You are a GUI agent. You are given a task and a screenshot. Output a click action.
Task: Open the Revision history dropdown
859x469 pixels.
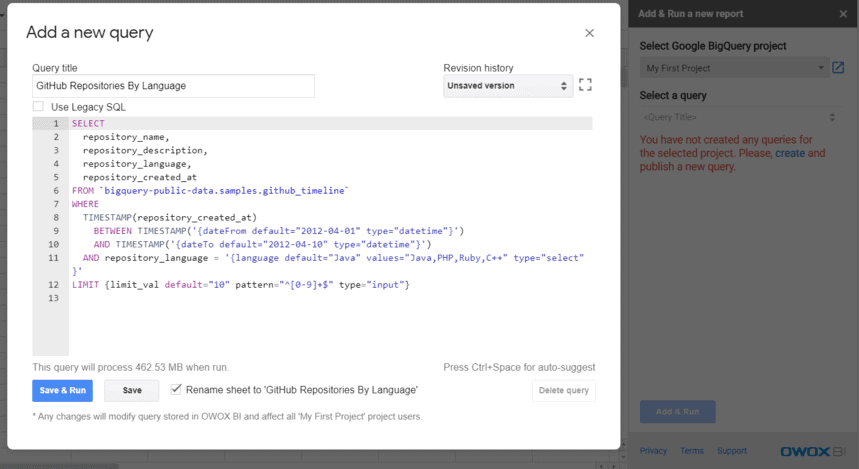507,86
